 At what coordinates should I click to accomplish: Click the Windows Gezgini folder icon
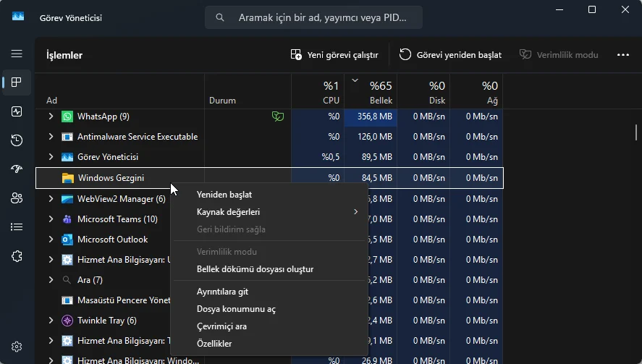67,178
